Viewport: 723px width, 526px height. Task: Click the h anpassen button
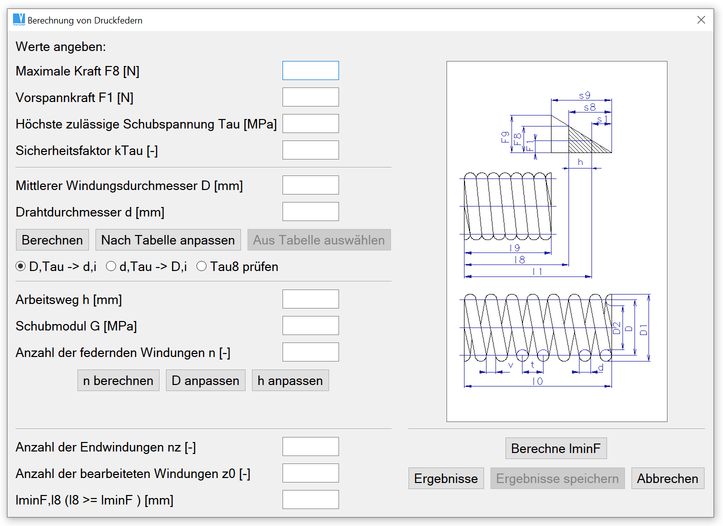tap(290, 380)
